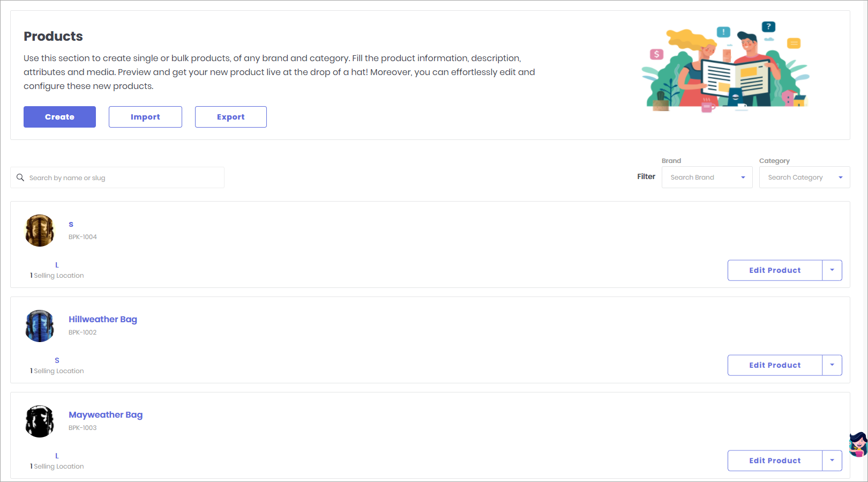The width and height of the screenshot is (868, 482).
Task: Click the golden backpack thumbnail for BPK-1004
Action: coord(40,231)
